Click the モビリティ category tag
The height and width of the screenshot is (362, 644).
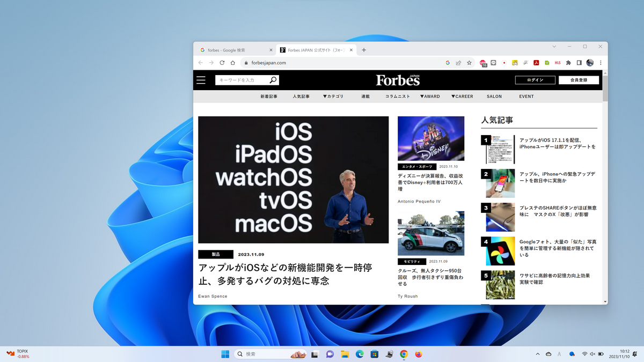412,261
